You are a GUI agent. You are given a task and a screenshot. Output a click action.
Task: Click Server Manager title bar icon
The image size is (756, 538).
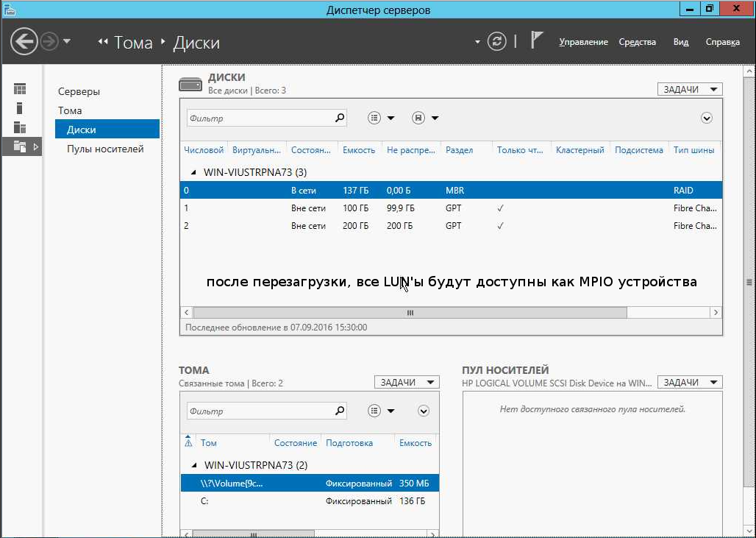(9, 9)
